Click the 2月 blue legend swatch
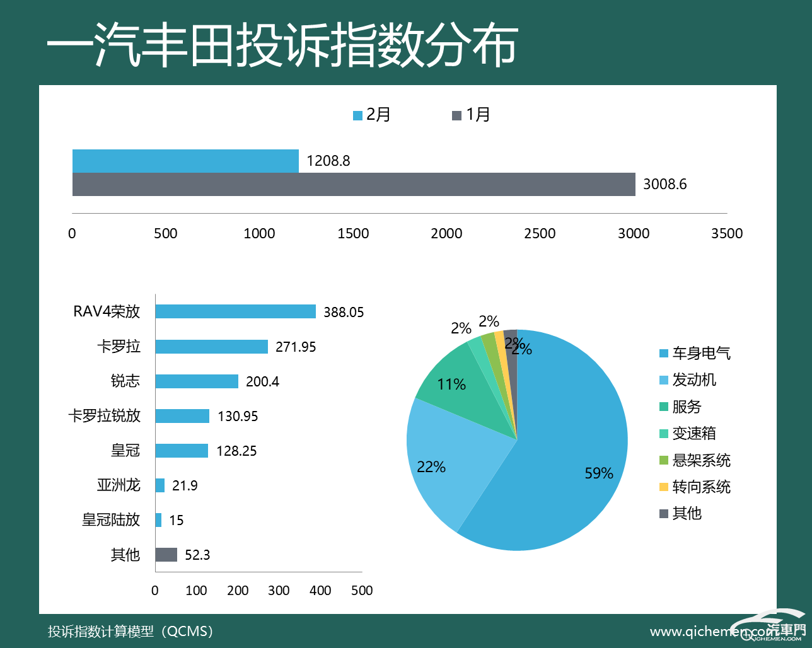The image size is (812, 648). tap(357, 115)
